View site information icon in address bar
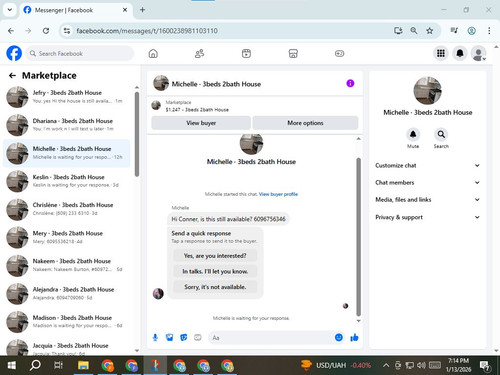500x375 pixels. pos(67,31)
